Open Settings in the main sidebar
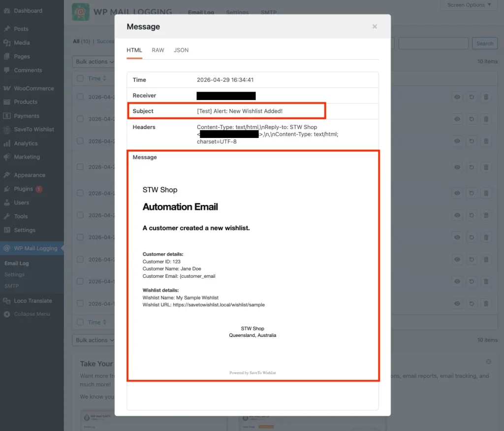Screen dimensions: 504x431 click(25, 230)
